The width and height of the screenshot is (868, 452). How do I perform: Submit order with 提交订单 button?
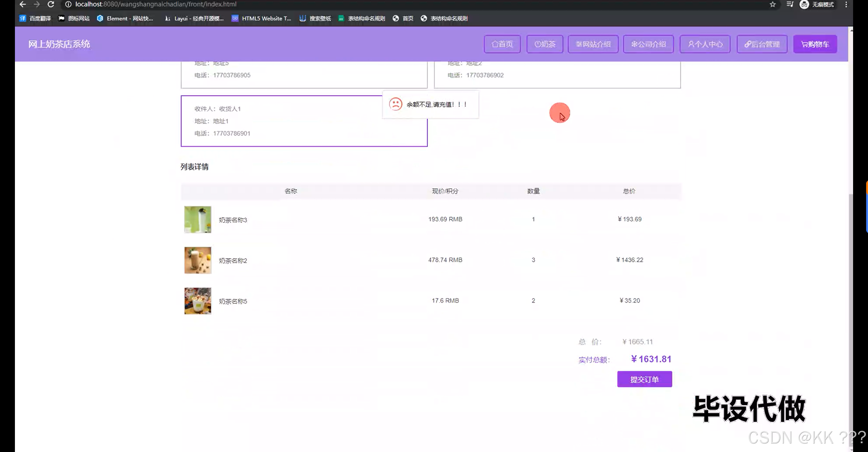tap(644, 379)
